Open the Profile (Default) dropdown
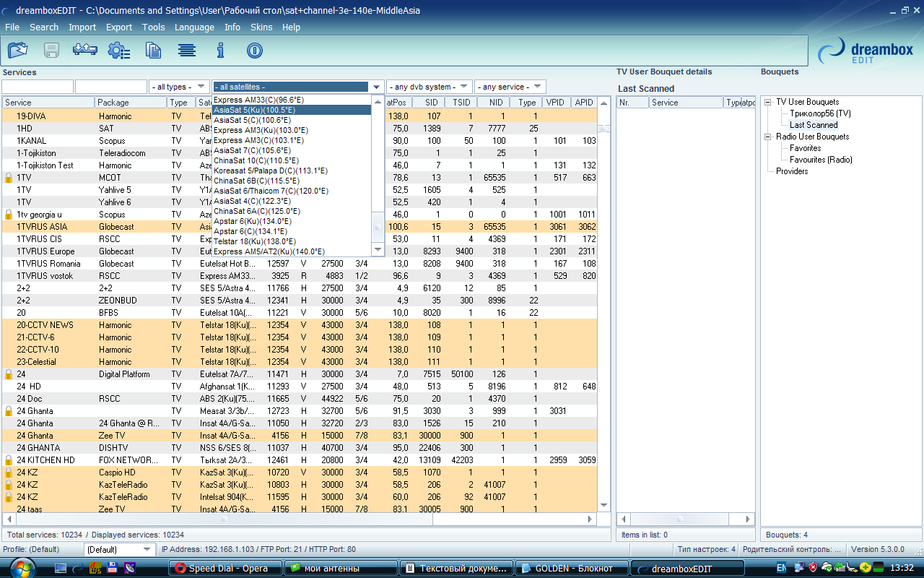The height and width of the screenshot is (578, 924). 119,550
